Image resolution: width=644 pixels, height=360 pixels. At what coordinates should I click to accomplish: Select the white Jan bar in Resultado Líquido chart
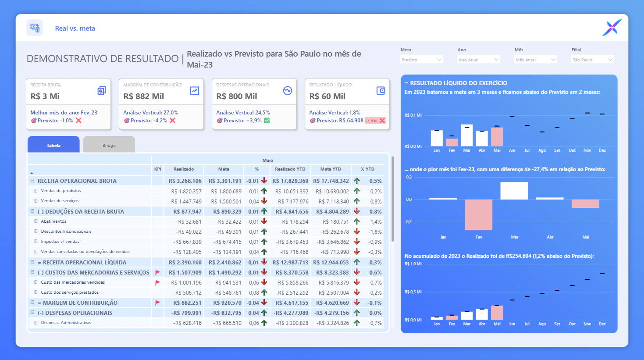(x=437, y=138)
